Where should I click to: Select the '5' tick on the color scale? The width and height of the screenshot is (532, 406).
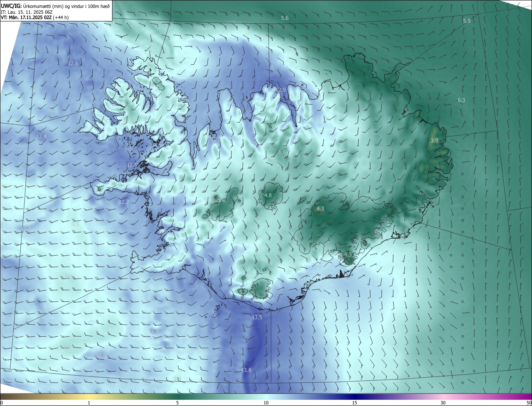pyautogui.click(x=177, y=403)
